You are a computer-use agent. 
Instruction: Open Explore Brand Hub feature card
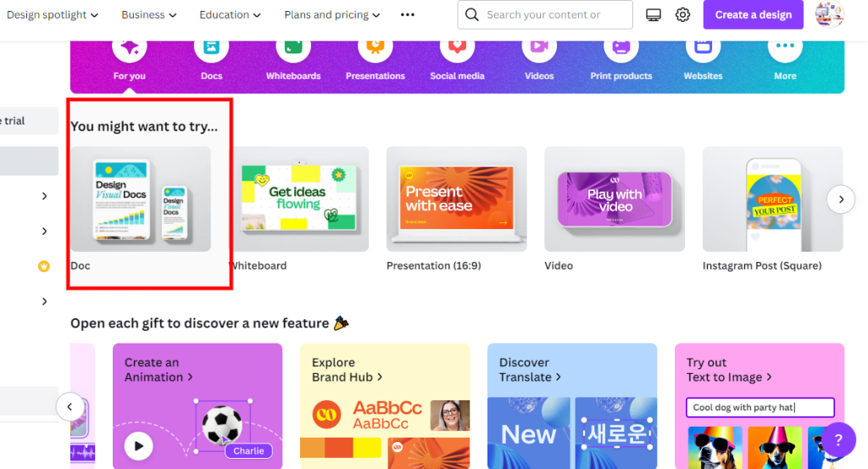point(385,406)
